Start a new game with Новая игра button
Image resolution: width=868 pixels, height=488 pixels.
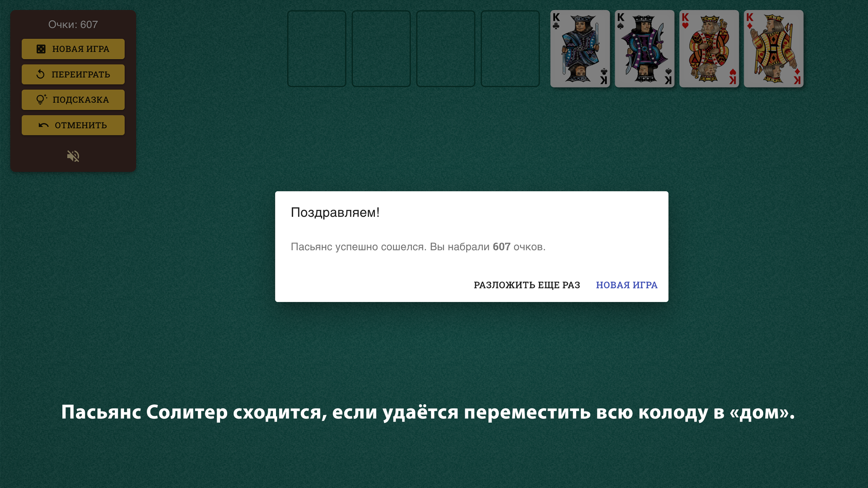(73, 48)
